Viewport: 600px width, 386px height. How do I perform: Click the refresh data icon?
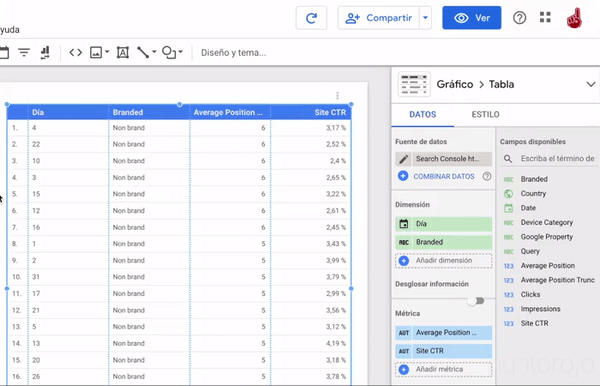click(x=311, y=18)
